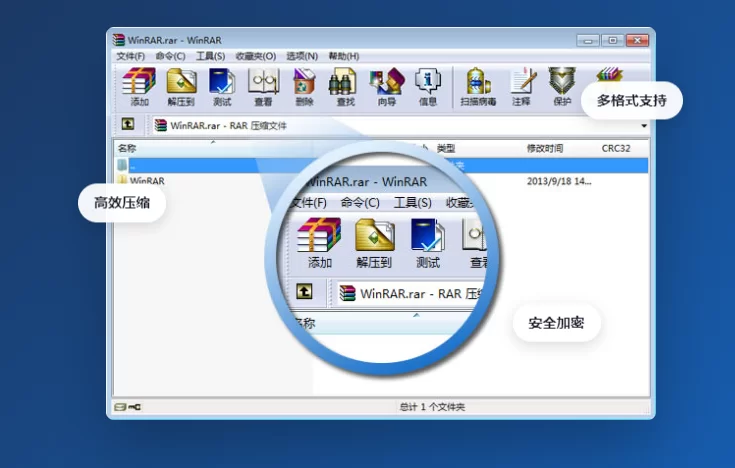This screenshot has width=735, height=468.
Task: Click the 删除 (Delete) toolbar icon
Action: [304, 86]
